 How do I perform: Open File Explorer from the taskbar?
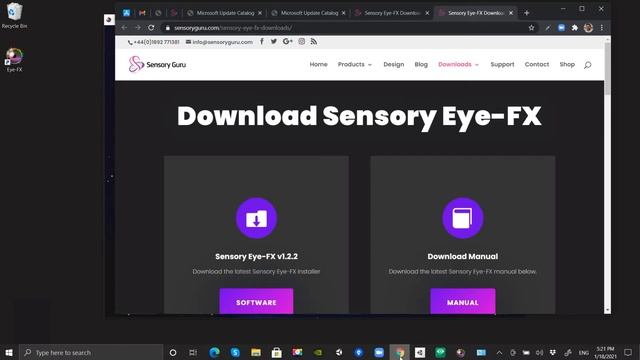tap(256, 352)
